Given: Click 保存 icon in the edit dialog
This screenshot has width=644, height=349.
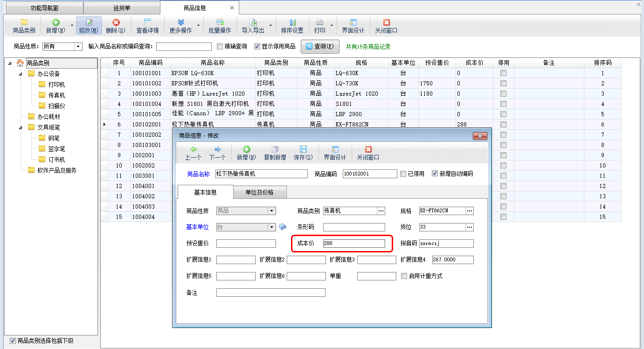Looking at the screenshot, I should (x=303, y=153).
